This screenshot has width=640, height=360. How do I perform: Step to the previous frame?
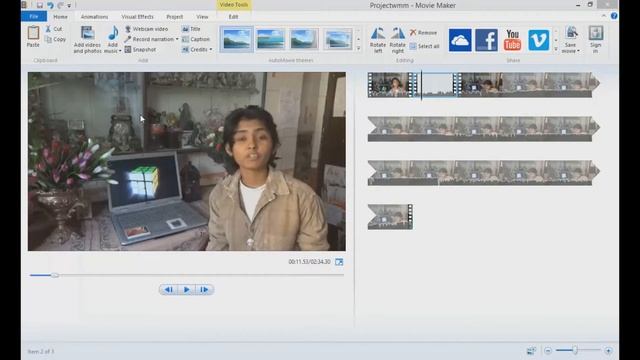coord(168,289)
